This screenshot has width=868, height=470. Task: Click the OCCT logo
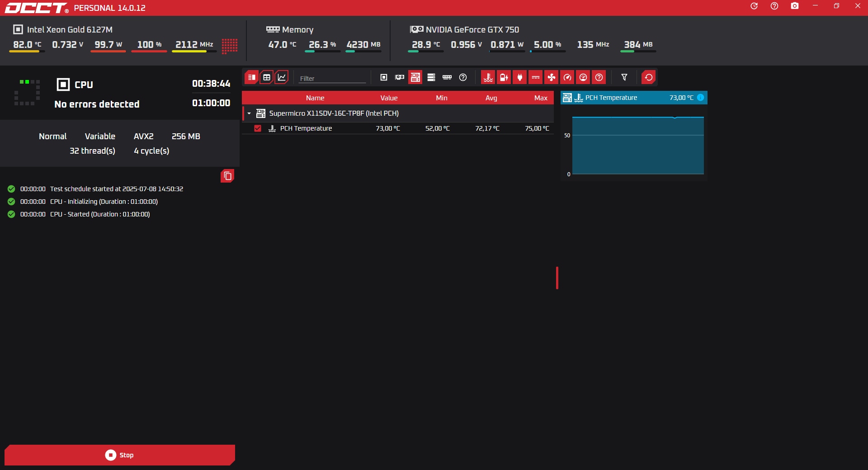tap(37, 8)
